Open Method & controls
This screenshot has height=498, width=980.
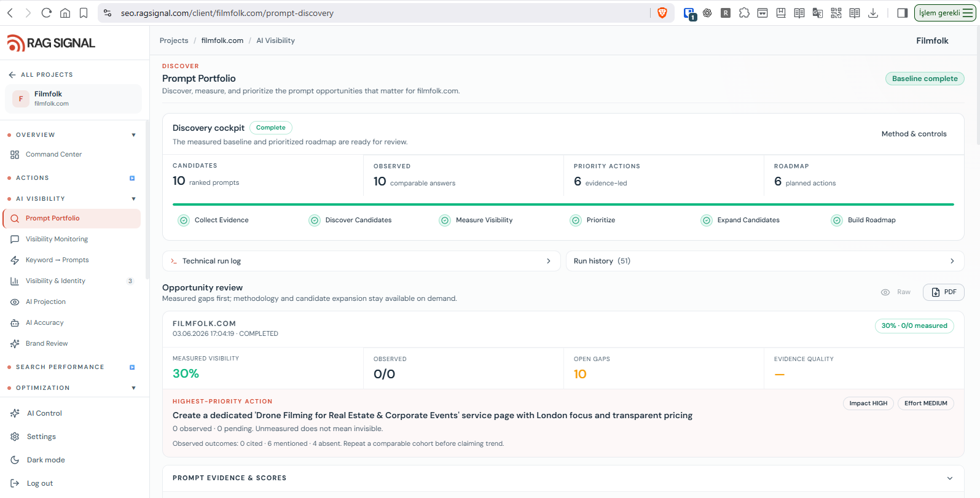click(x=914, y=134)
